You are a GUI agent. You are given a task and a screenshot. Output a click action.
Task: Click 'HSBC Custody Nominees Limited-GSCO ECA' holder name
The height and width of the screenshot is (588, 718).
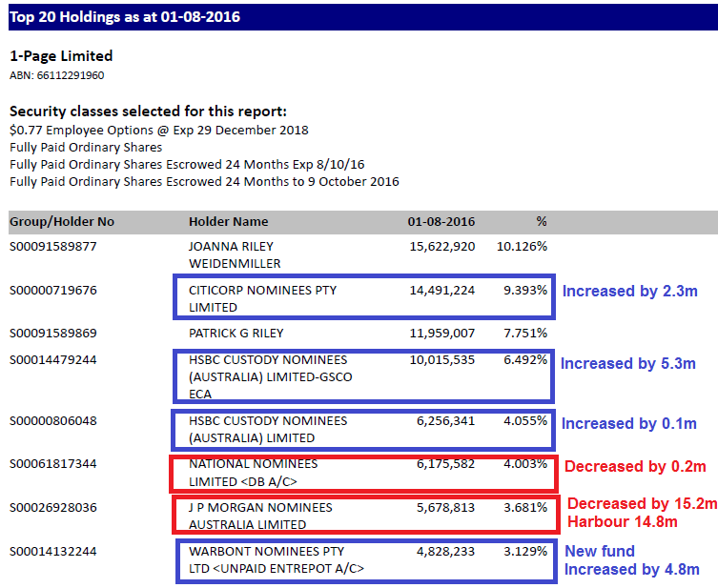tap(271, 377)
